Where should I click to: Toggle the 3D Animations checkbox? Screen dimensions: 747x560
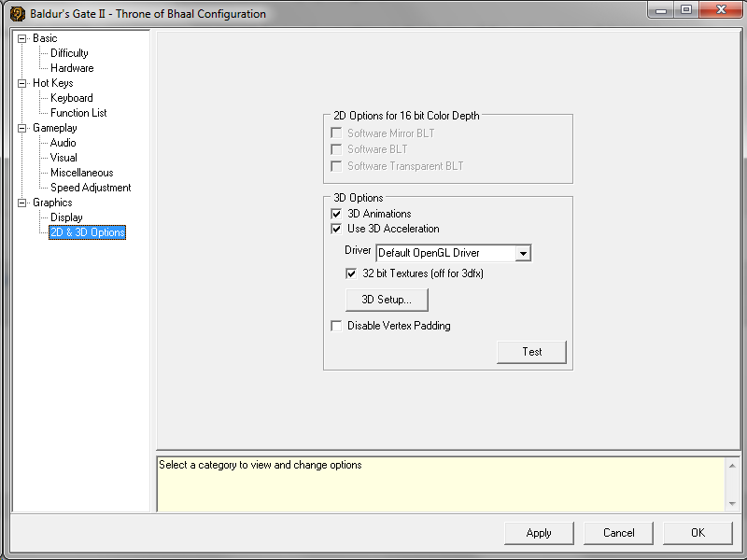[x=336, y=214]
